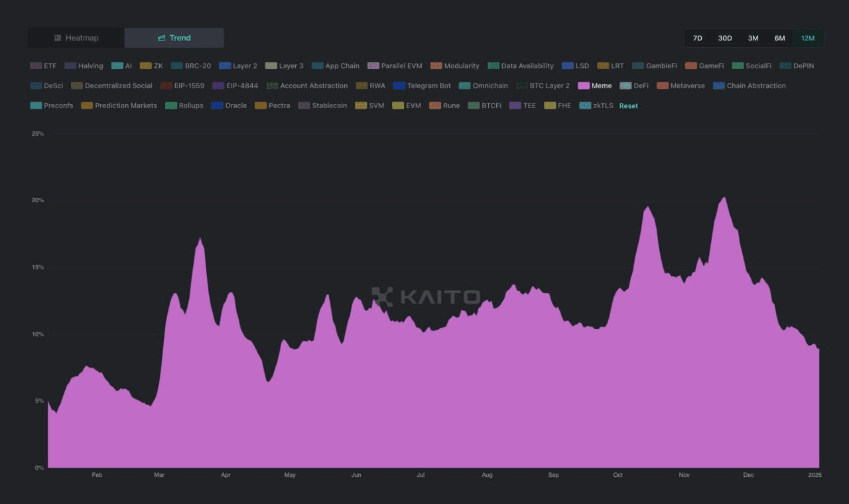Toggle the DeFi legend item
Screen dimensions: 849x504
tap(634, 86)
